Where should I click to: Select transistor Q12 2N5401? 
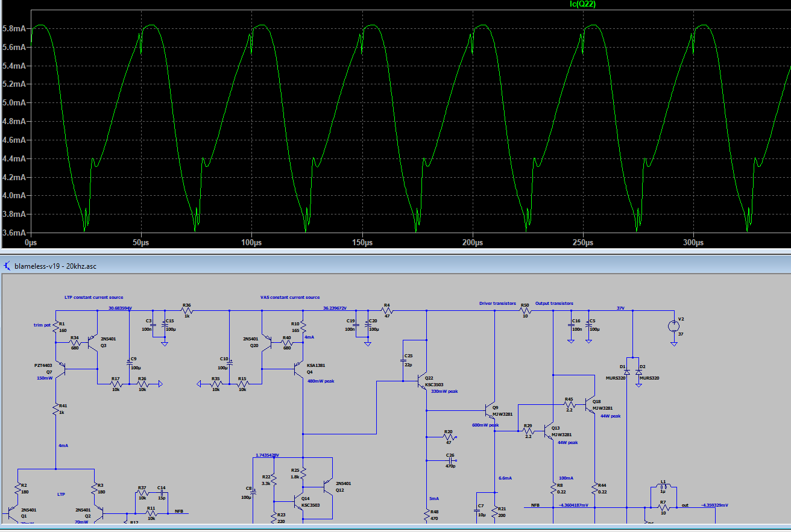pyautogui.click(x=328, y=486)
